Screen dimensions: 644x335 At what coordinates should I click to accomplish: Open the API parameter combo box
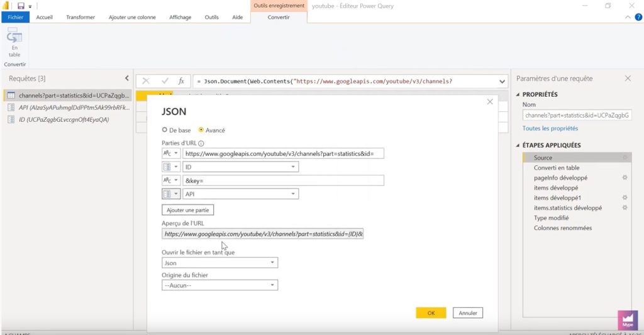click(241, 194)
